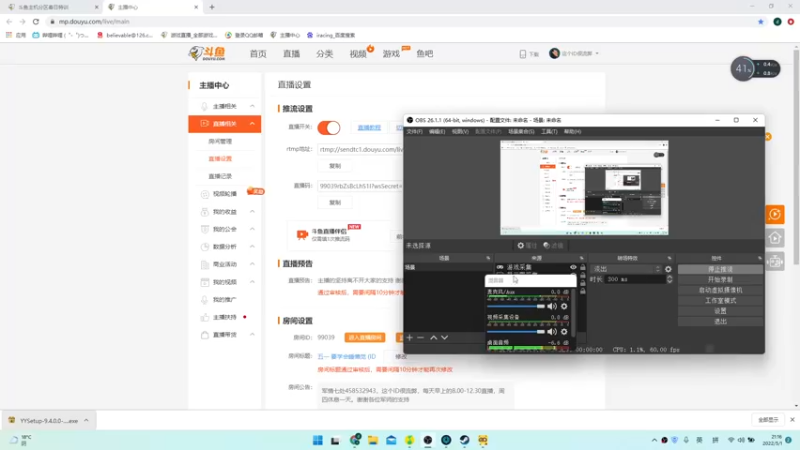Click the home icon on right sidebar

774,238
